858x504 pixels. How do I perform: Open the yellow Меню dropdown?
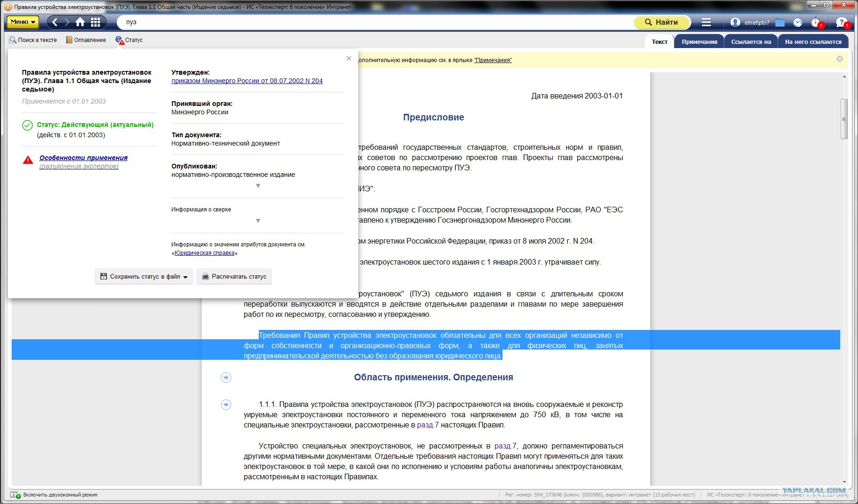click(21, 22)
